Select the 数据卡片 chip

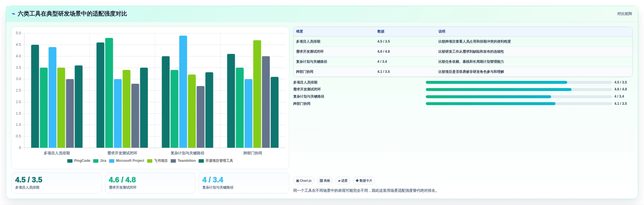[364, 181]
